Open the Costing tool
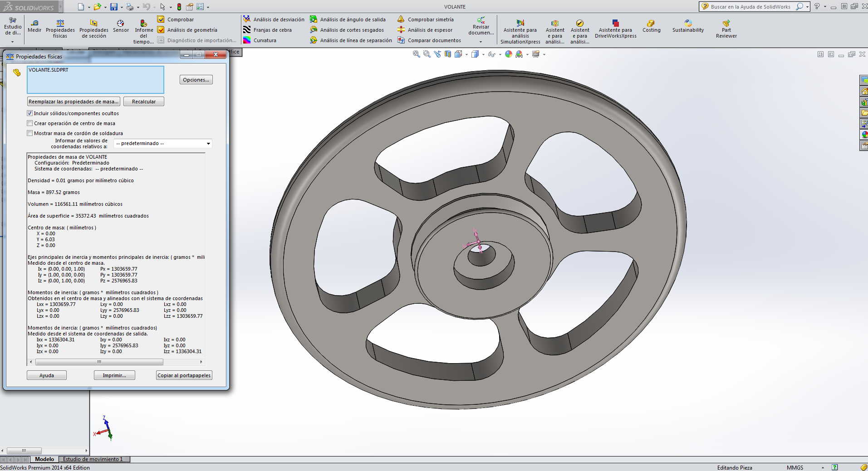The height and width of the screenshot is (471, 868). click(x=651, y=26)
